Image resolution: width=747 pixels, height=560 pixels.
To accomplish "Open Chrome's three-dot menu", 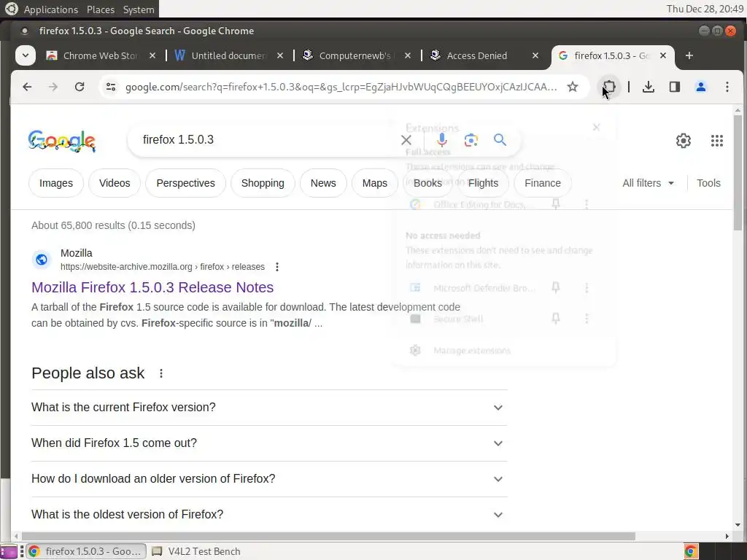I will pyautogui.click(x=727, y=87).
